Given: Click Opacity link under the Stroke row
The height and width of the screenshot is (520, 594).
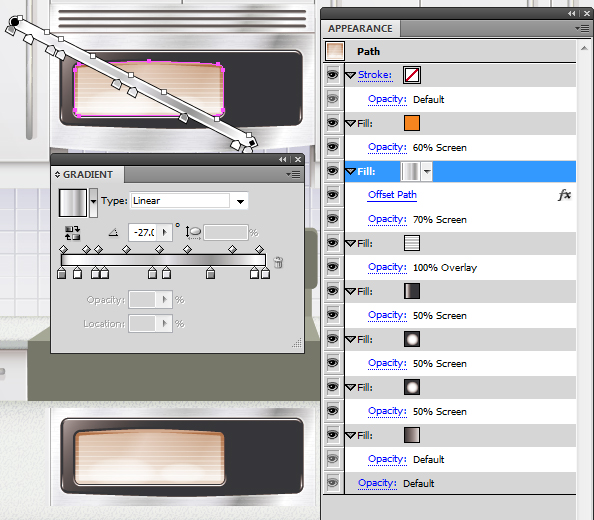Looking at the screenshot, I should tap(387, 99).
